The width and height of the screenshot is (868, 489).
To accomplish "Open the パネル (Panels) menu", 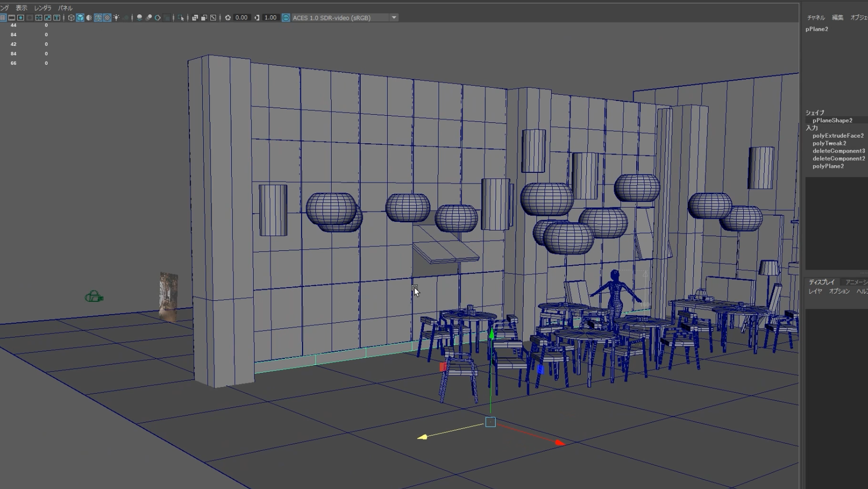I will point(65,8).
